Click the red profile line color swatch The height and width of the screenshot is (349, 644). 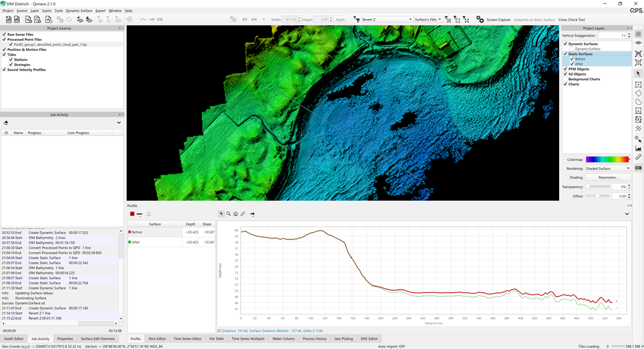pos(132,214)
